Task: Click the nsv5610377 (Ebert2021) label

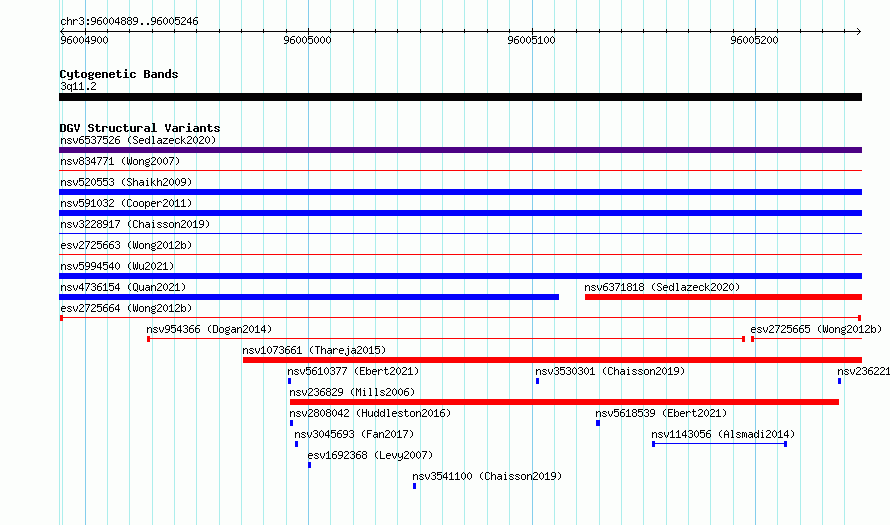Action: pyautogui.click(x=353, y=371)
